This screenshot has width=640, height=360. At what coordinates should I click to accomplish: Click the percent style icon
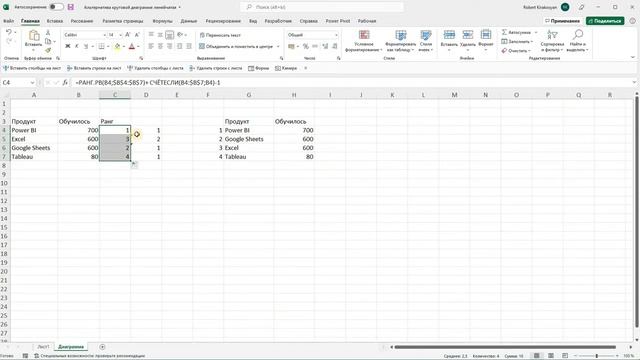tap(305, 47)
